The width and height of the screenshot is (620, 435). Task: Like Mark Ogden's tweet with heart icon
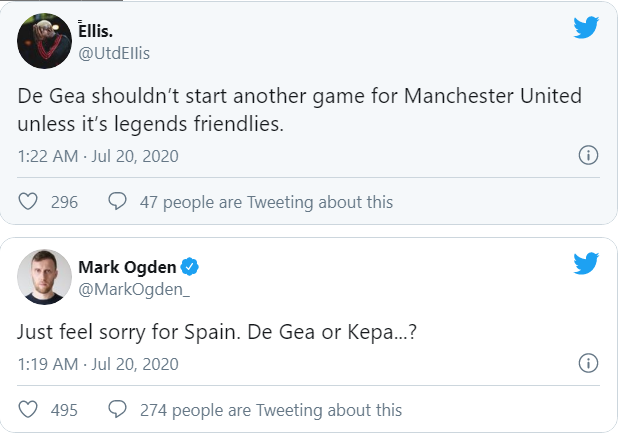point(29,410)
